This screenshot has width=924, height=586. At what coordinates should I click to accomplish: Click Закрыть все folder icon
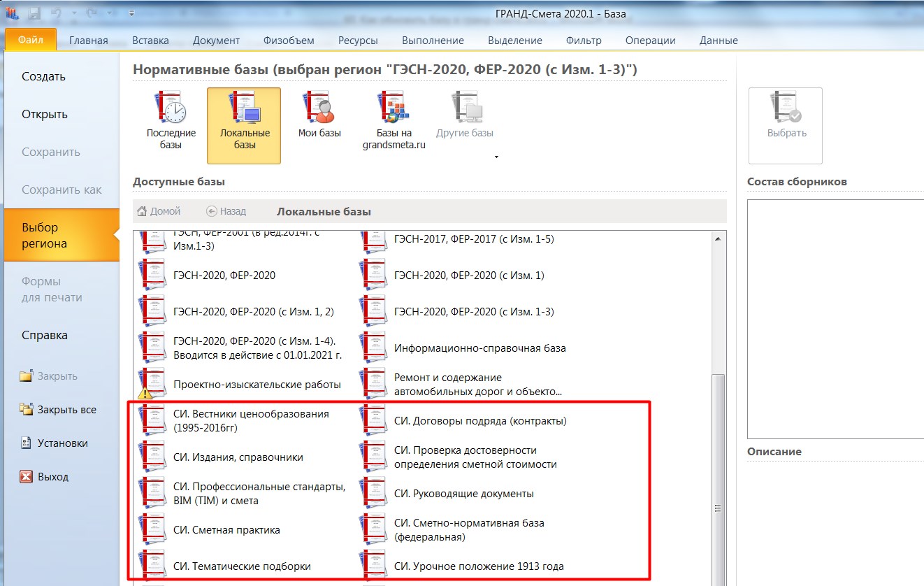26,410
